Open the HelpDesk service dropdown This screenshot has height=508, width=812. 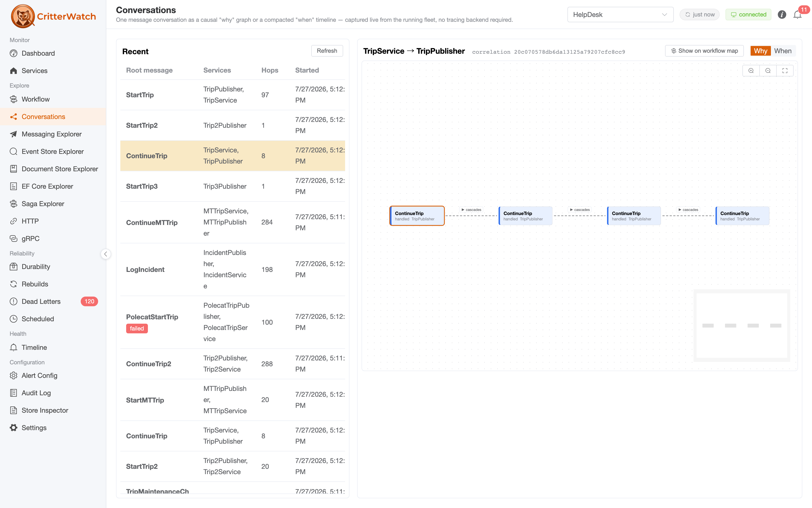click(x=620, y=15)
